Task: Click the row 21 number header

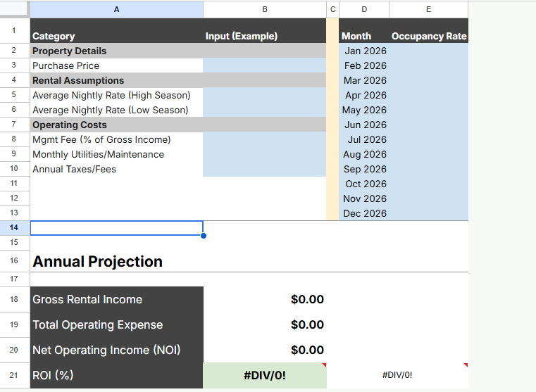Action: tap(14, 376)
